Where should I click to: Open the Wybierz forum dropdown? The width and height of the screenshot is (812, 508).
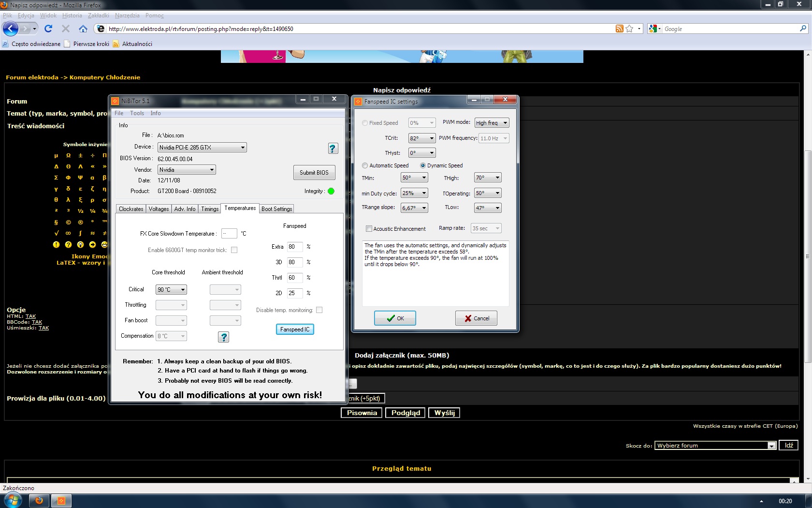(716, 446)
